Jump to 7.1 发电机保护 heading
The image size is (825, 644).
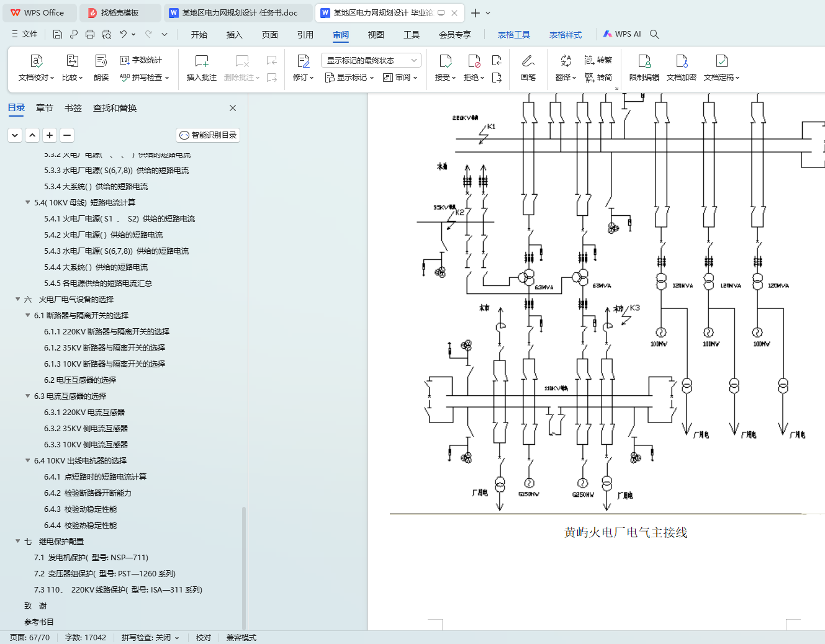pos(91,557)
